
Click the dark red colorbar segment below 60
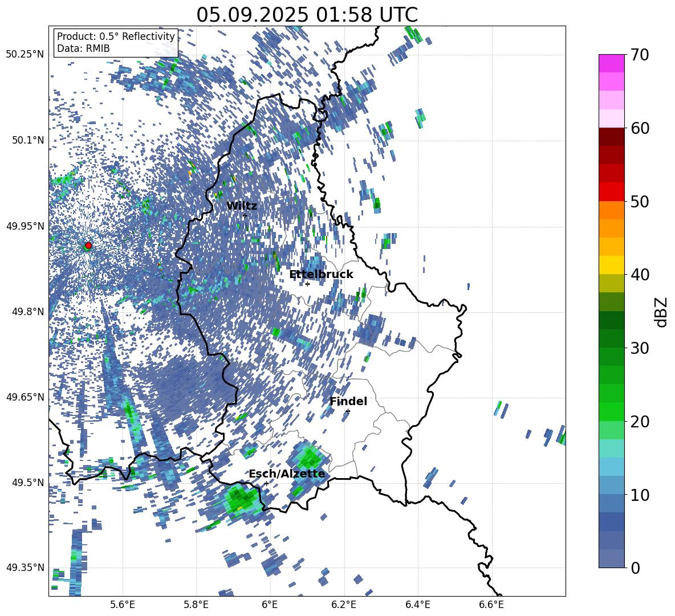coord(611,137)
